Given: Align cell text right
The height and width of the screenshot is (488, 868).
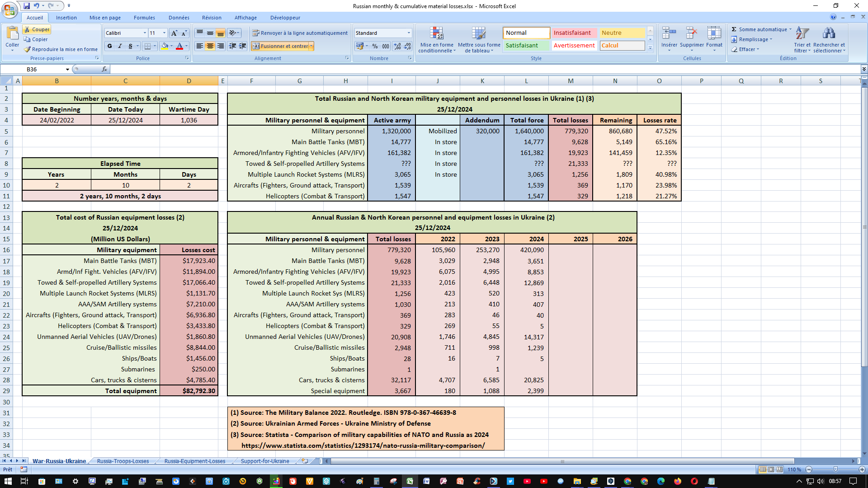Looking at the screenshot, I should pyautogui.click(x=220, y=46).
